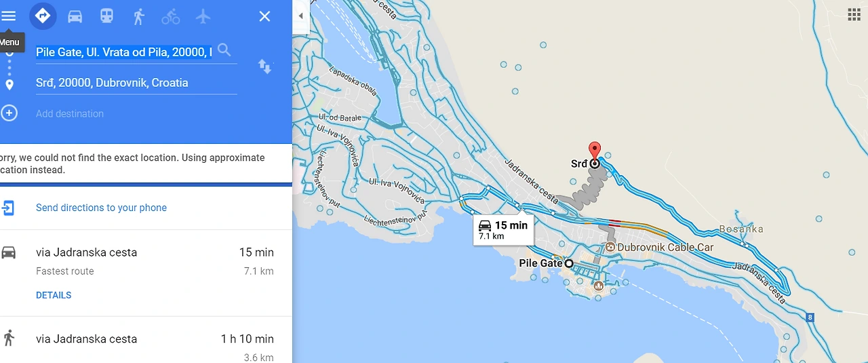Screen dimensions: 868x363
Task: Reverse starting point and destination
Action: [x=264, y=66]
